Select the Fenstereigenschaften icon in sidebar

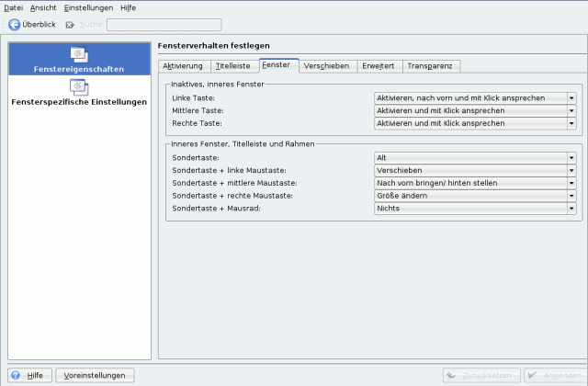click(x=79, y=55)
